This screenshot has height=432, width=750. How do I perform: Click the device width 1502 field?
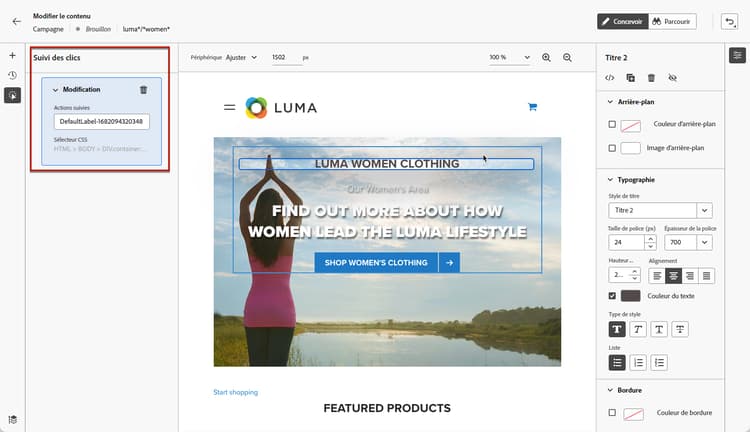coord(287,57)
